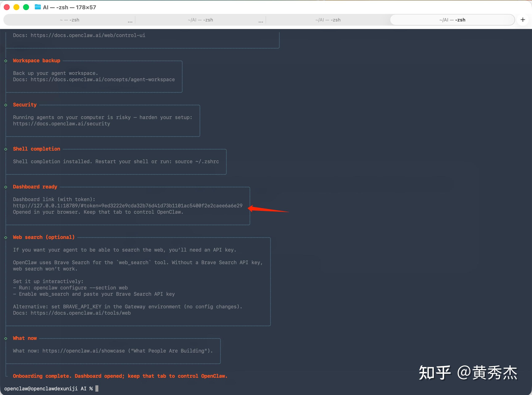Switch to the first '~ — -zsh' tab
Screen dimensions: 532x395
[x=70, y=20]
